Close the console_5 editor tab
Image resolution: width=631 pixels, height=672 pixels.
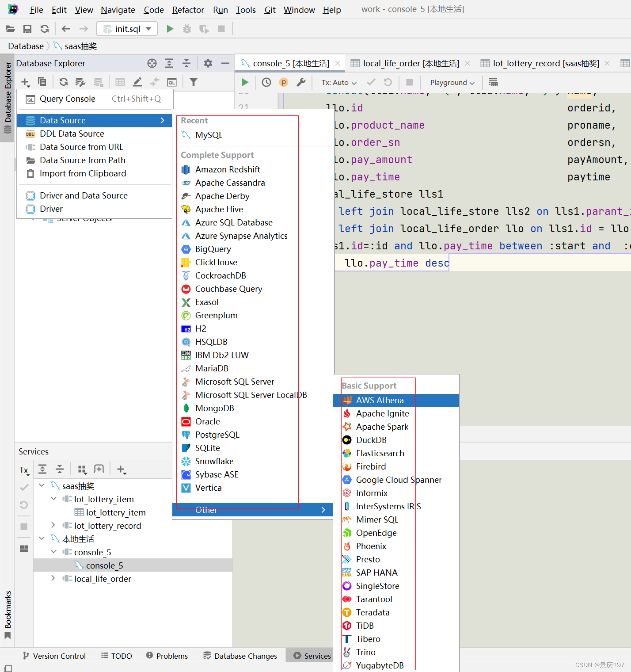[338, 63]
